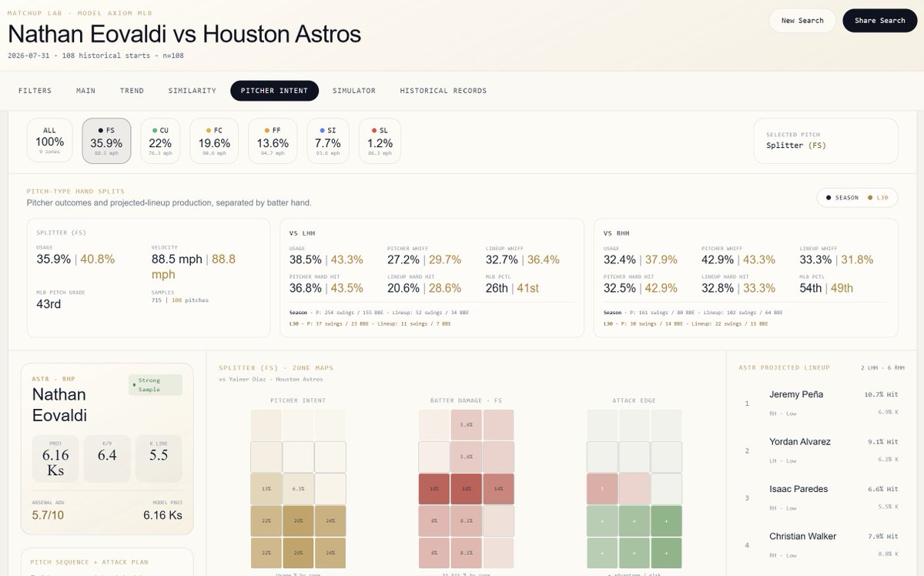Go to the Similarity tab

pos(192,90)
